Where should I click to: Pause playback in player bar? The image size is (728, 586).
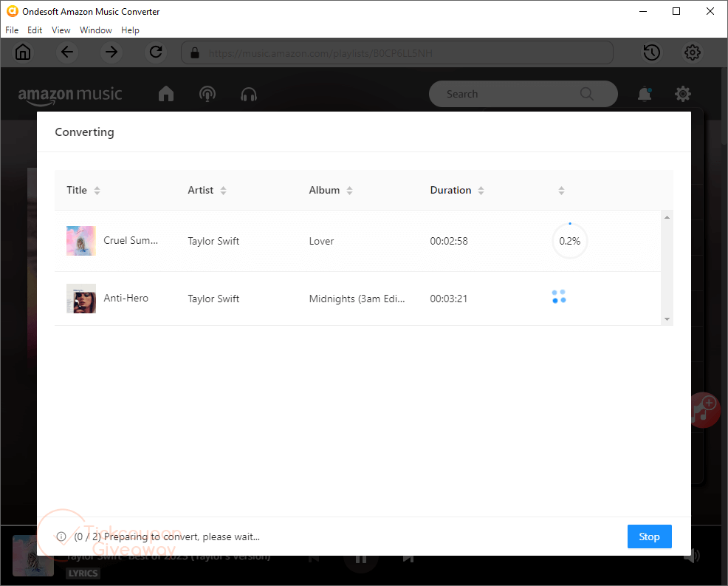pyautogui.click(x=361, y=558)
